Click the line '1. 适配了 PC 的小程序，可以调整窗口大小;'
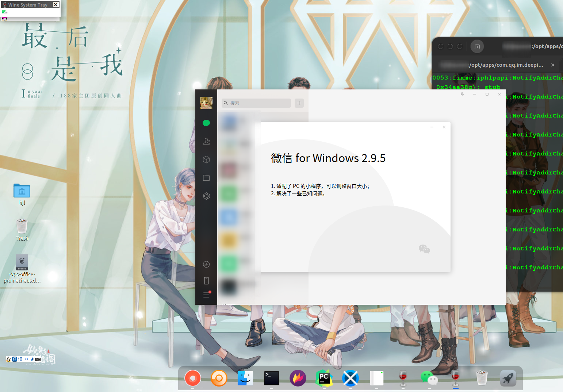The width and height of the screenshot is (563, 392). tap(320, 186)
